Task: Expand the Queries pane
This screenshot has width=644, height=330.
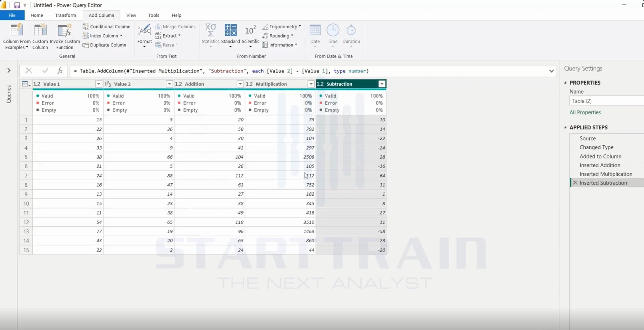Action: pyautogui.click(x=9, y=70)
